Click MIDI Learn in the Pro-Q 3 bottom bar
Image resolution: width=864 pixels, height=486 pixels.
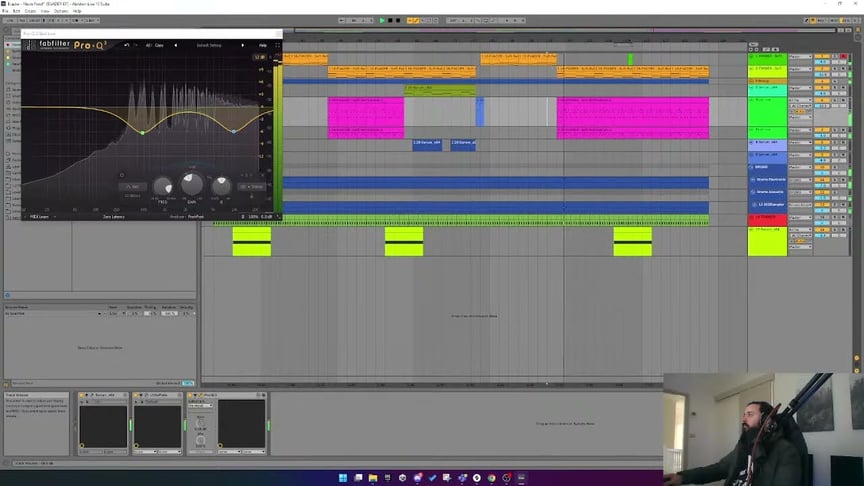point(39,217)
